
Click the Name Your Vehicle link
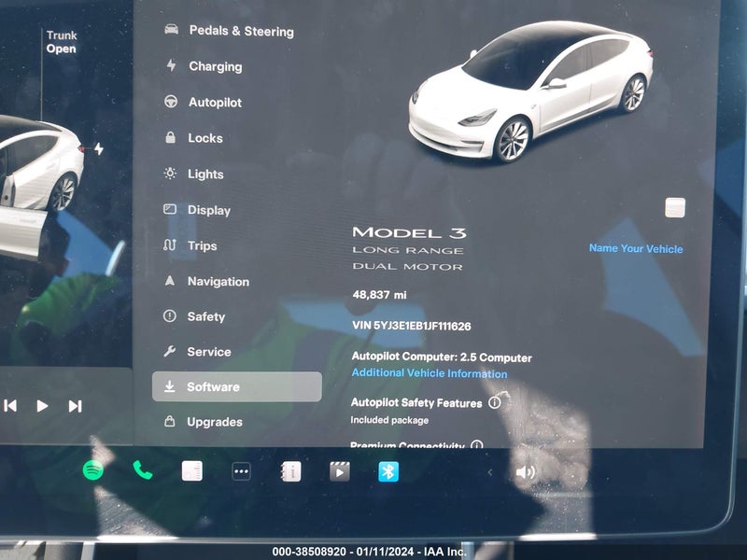pos(636,248)
